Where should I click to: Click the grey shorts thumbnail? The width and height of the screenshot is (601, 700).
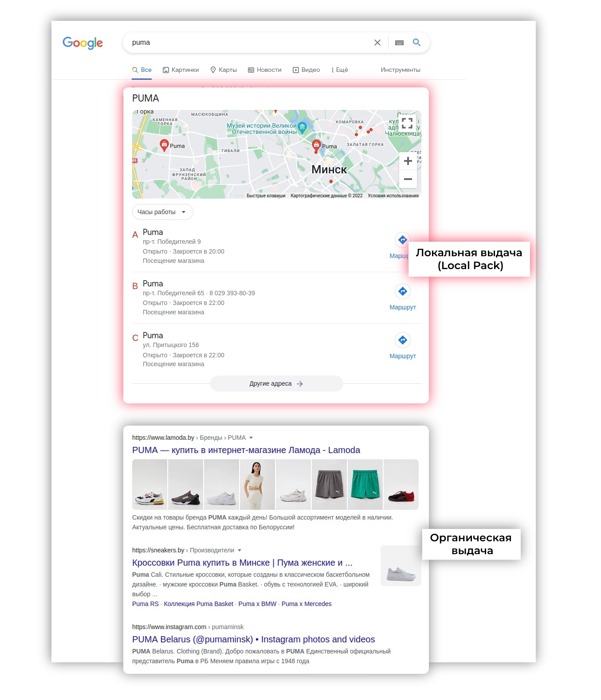pos(329,485)
